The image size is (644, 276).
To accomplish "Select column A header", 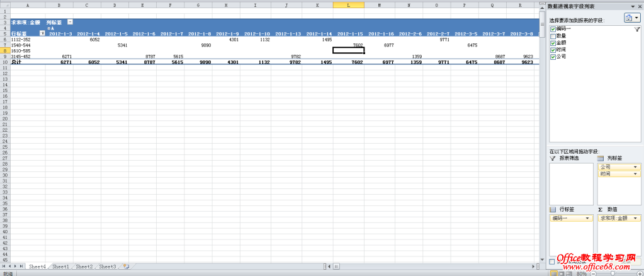I will [28, 5].
